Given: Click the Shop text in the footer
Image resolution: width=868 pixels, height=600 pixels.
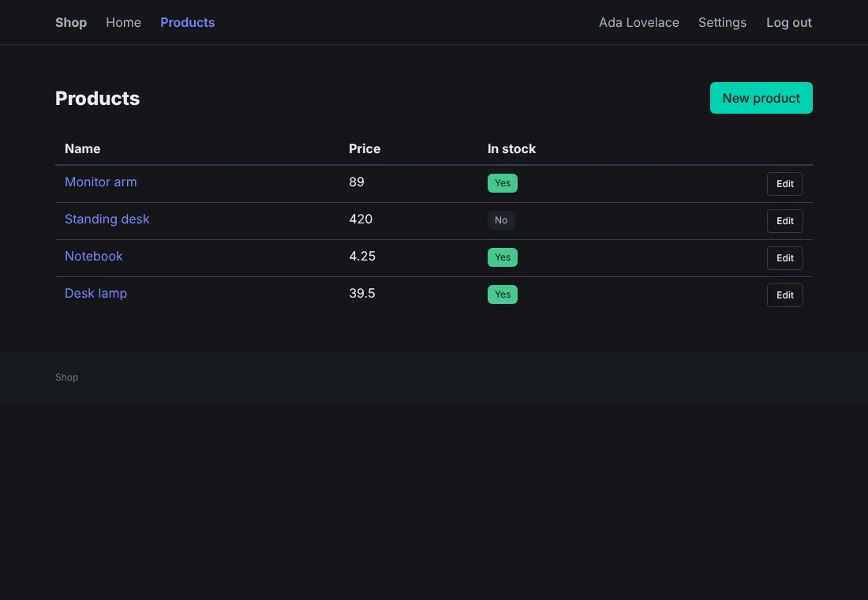Looking at the screenshot, I should 66,377.
